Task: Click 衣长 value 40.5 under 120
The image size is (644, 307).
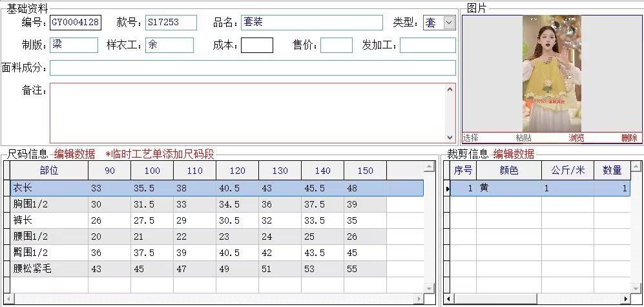Action: [x=238, y=188]
